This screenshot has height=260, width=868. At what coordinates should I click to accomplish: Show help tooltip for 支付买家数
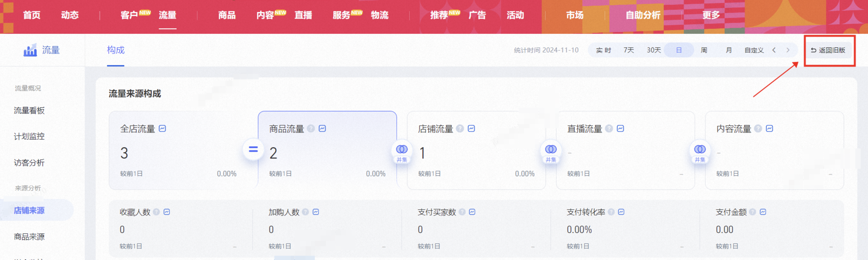[x=462, y=212]
